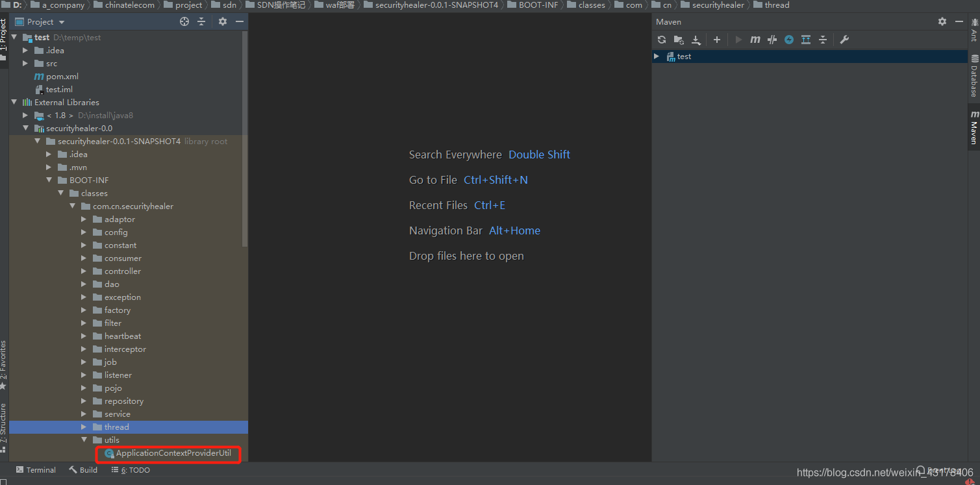This screenshot has height=485, width=980.
Task: Open the Build tool window
Action: 83,470
